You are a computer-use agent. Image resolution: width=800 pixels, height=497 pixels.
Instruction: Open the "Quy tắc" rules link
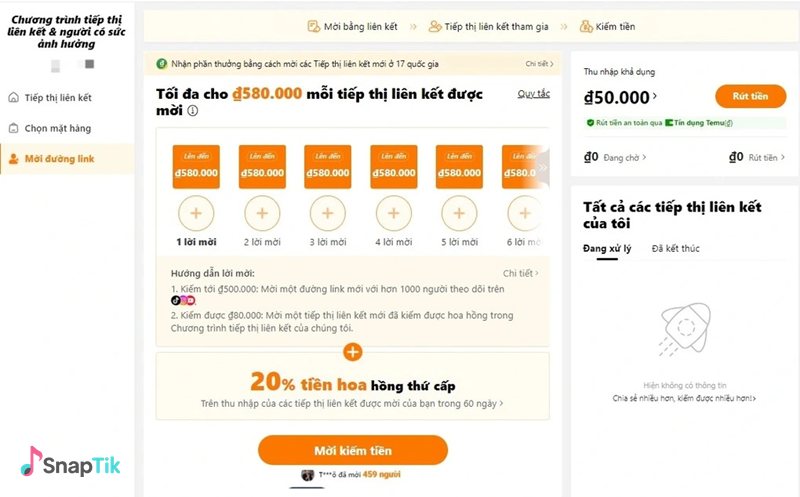(x=533, y=94)
